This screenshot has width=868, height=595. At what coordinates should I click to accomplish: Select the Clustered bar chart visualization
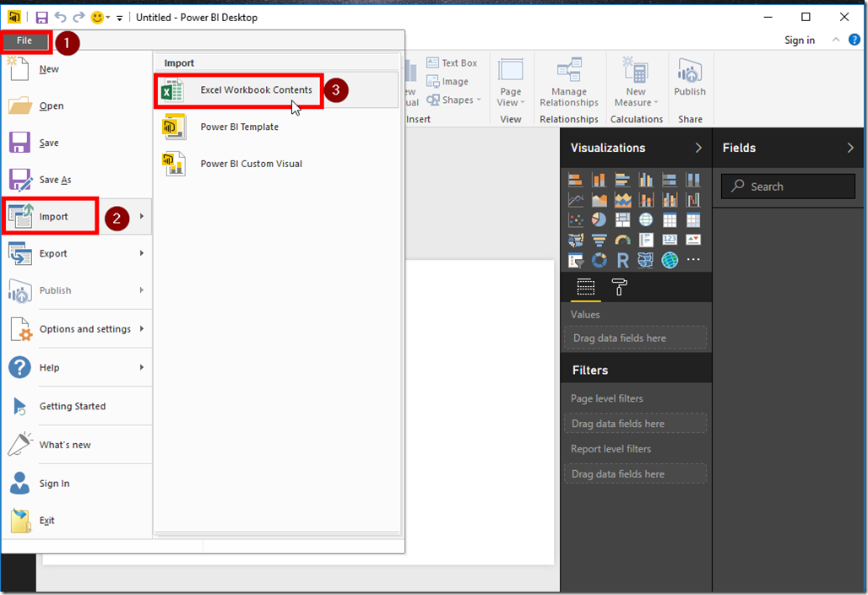pos(623,180)
